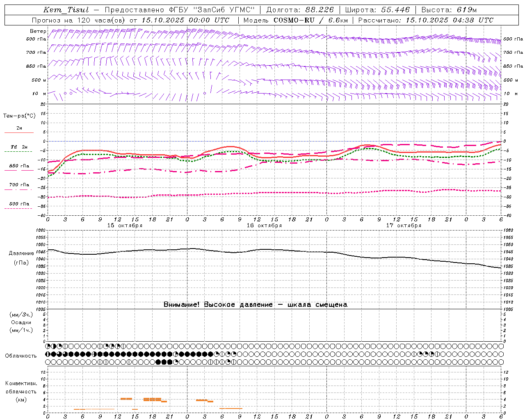Viewport: 525px width, 420px height.
Task: Click the Td 2м dew point legend label
Action: (19, 147)
